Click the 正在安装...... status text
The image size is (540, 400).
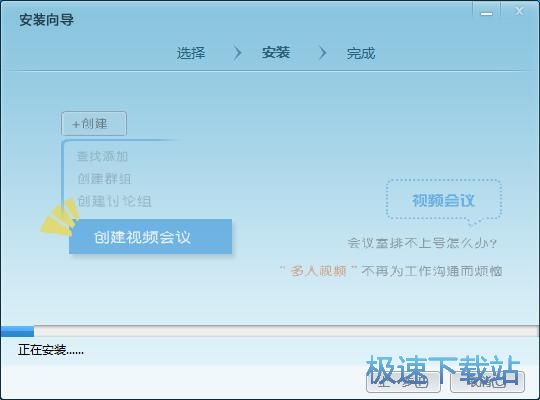click(x=51, y=350)
